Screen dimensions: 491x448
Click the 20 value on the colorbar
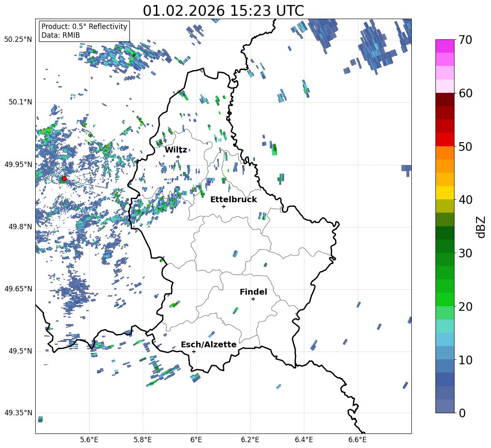pyautogui.click(x=465, y=307)
